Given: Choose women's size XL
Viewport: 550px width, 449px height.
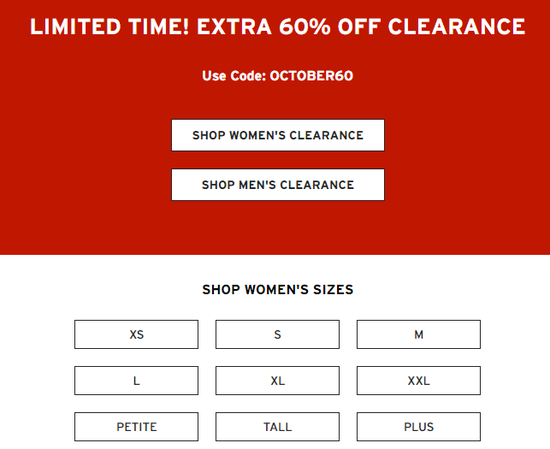Looking at the screenshot, I should 277,381.
